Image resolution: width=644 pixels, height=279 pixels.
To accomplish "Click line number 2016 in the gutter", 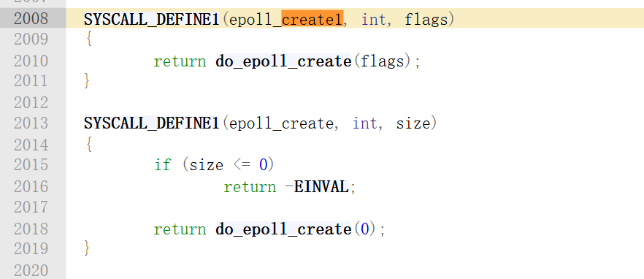I will pos(31,186).
